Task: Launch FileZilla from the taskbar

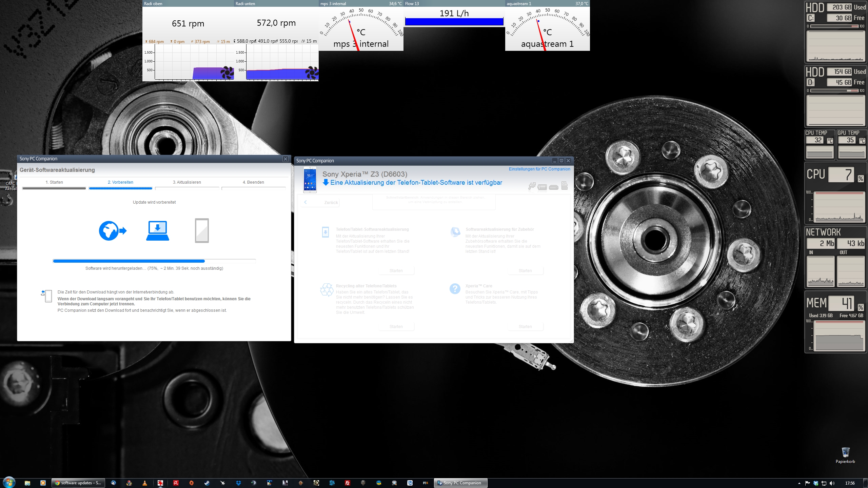Action: click(x=348, y=483)
